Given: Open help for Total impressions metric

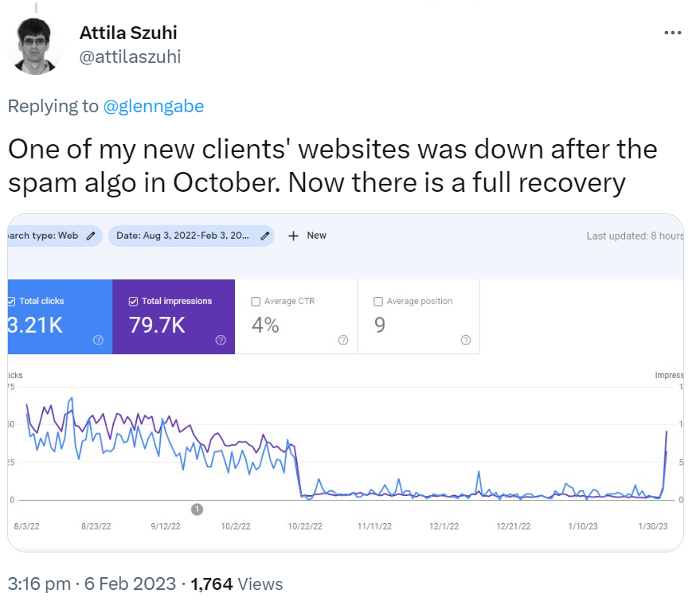Looking at the screenshot, I should (x=221, y=340).
